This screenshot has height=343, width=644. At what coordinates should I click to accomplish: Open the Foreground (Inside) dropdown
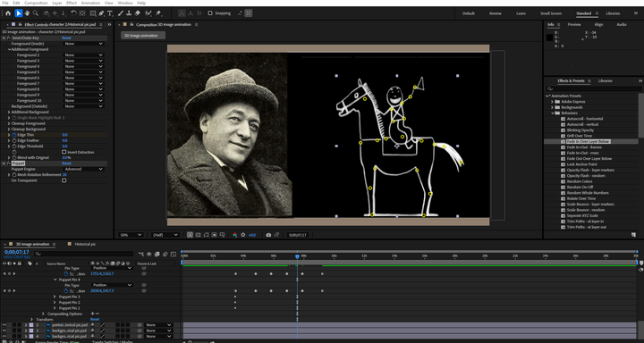pos(83,44)
